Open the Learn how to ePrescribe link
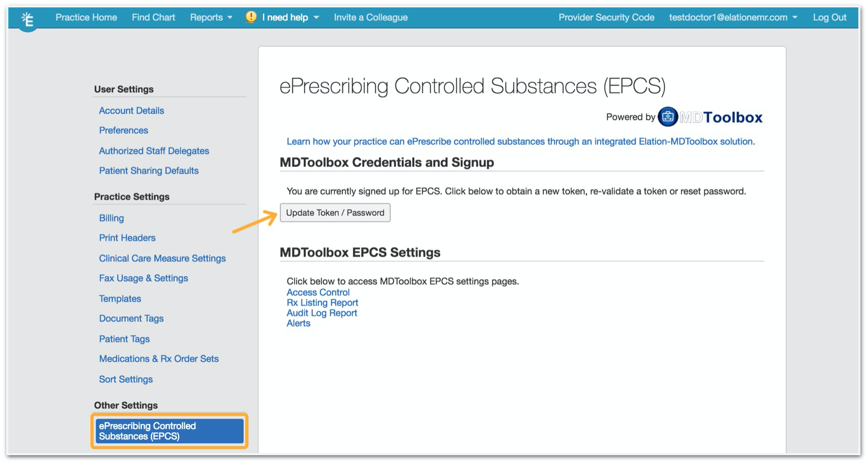 [x=520, y=142]
